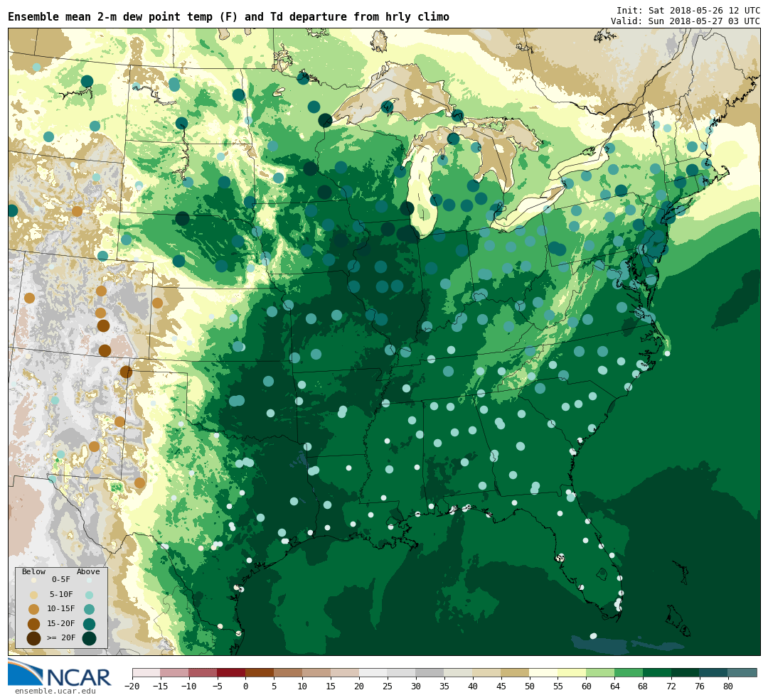Select the Init: Sat 2018-05-26 12 UTC text

688,10
